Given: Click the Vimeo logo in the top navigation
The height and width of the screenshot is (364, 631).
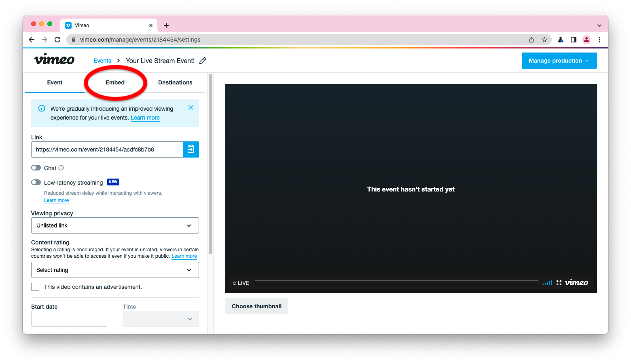Looking at the screenshot, I should click(54, 59).
